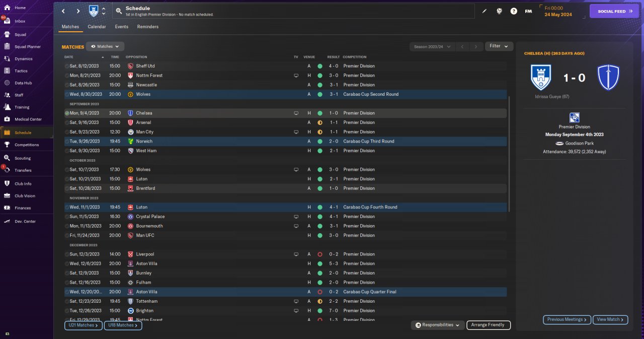Image resolution: width=644 pixels, height=339 pixels.
Task: Click the Schedule search field
Action: pyautogui.click(x=293, y=11)
